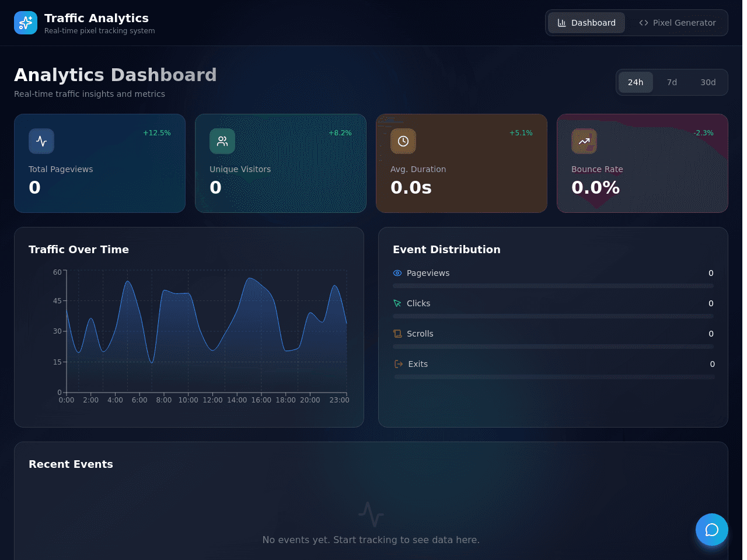The image size is (747, 560).
Task: Click the 'No events yet' message
Action: coord(371,540)
